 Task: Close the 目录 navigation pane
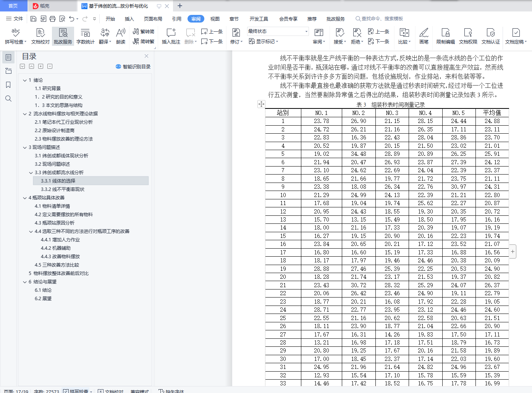(146, 56)
